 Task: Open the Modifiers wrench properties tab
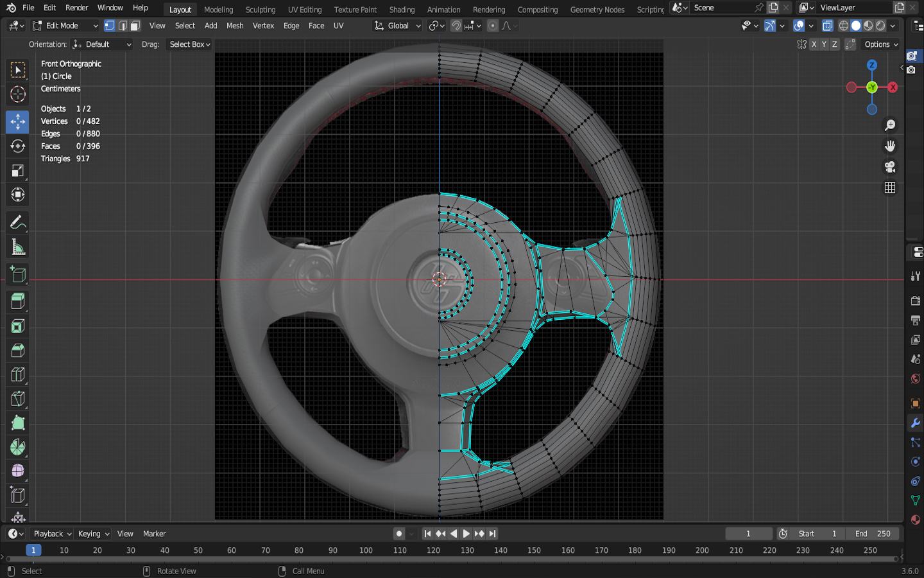[916, 423]
